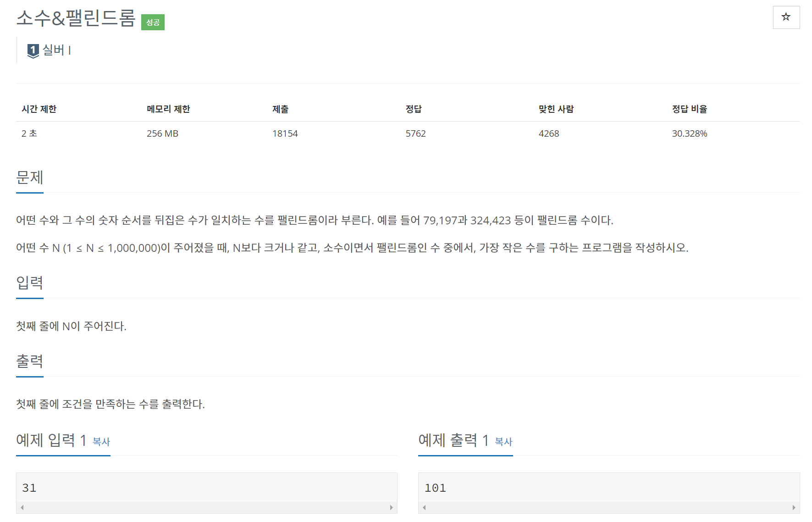Click right scroll arrow under sample input

(x=391, y=507)
